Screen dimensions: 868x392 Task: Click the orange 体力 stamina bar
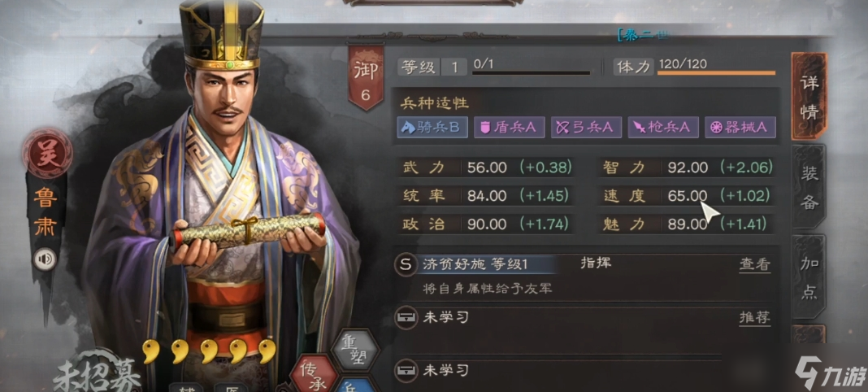716,72
